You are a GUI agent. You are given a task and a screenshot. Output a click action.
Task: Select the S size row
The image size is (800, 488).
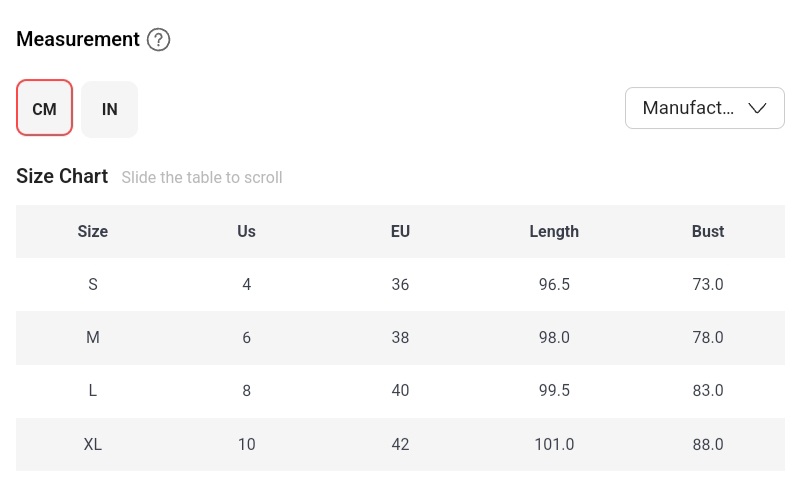click(93, 284)
